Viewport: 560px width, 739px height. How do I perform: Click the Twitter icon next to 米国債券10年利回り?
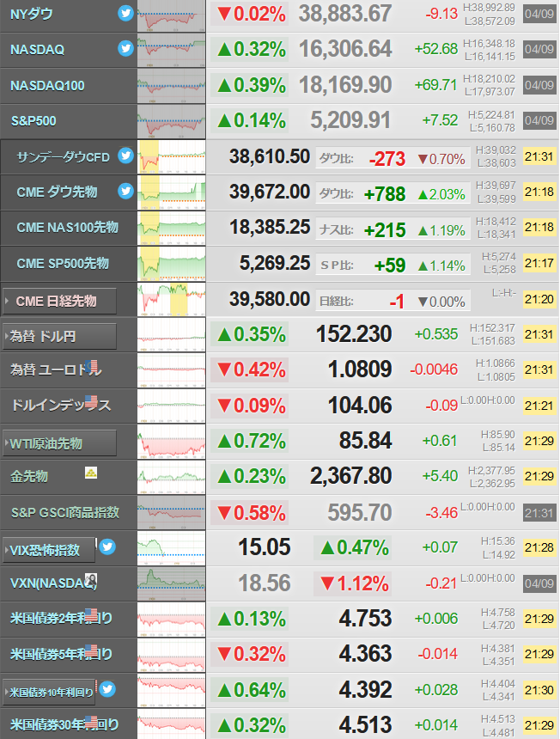point(107,689)
